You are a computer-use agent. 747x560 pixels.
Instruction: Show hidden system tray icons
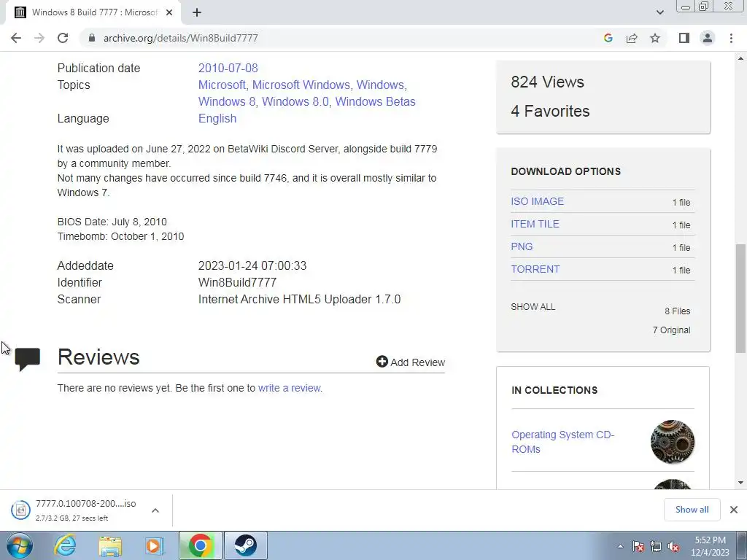click(x=620, y=546)
